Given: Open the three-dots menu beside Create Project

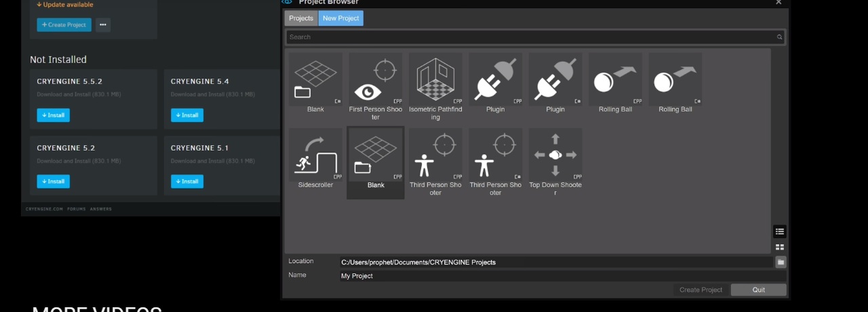Looking at the screenshot, I should point(102,24).
